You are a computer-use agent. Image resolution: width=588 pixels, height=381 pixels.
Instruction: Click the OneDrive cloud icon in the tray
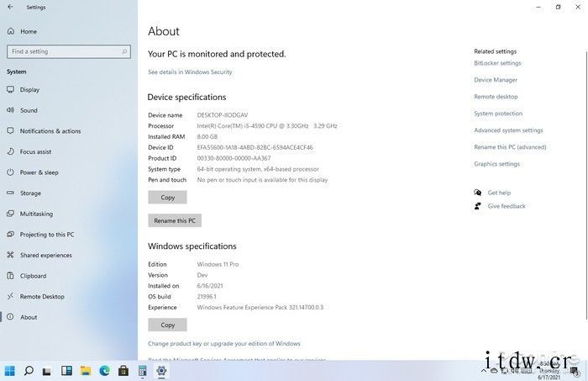point(494,371)
